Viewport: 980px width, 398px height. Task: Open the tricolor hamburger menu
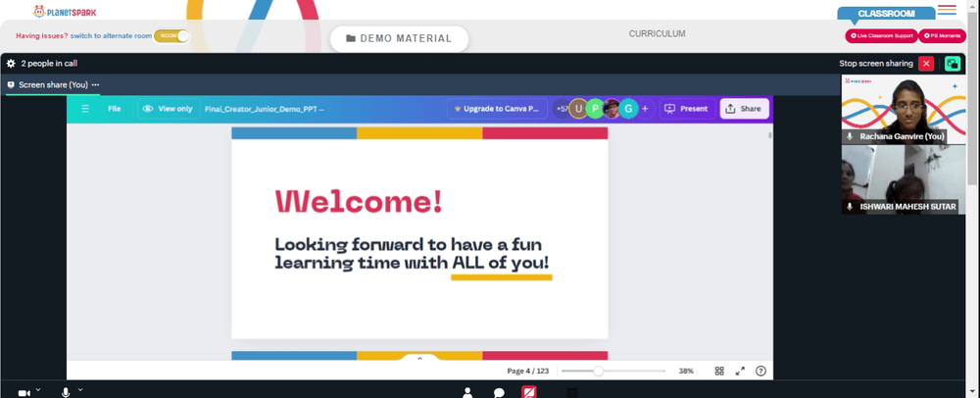coord(948,10)
